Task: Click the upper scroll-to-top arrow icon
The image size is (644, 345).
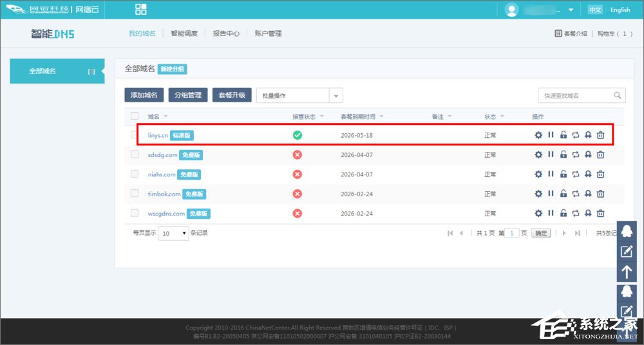Action: 627,272
